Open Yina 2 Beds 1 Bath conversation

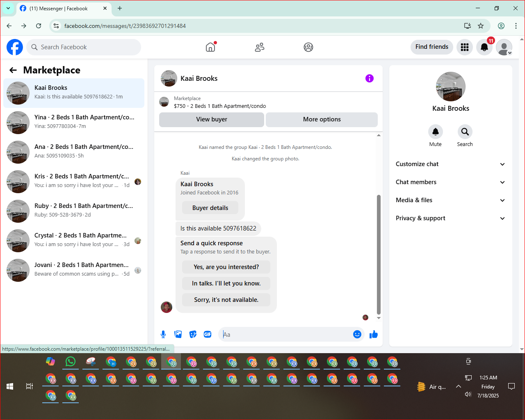click(74, 123)
